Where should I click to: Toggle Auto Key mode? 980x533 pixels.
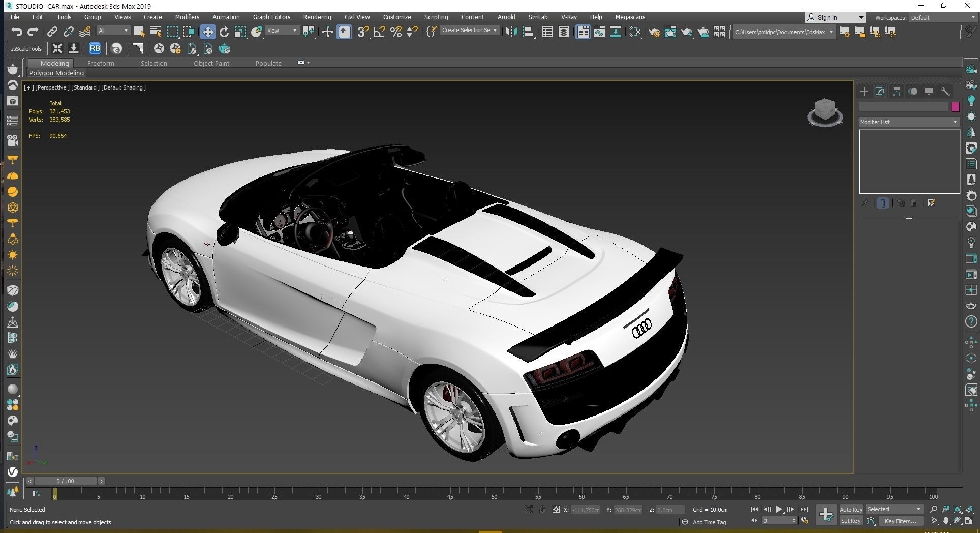click(851, 509)
